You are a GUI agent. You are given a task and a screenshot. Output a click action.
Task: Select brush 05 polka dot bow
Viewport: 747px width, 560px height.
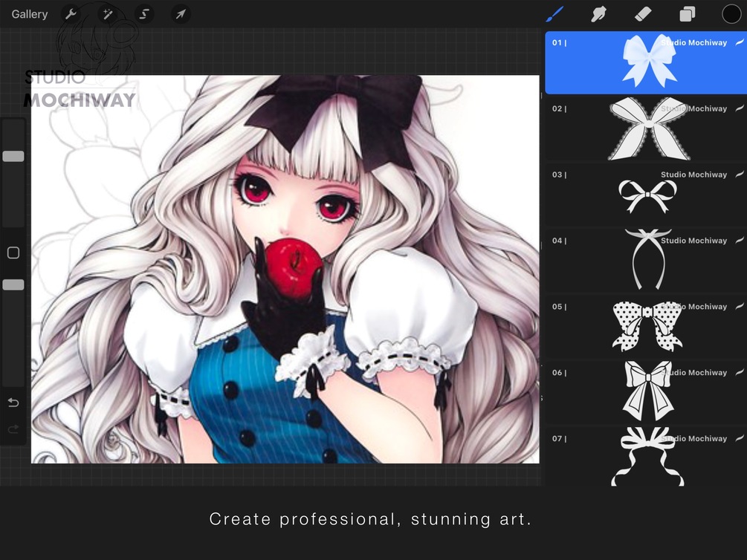(x=646, y=327)
